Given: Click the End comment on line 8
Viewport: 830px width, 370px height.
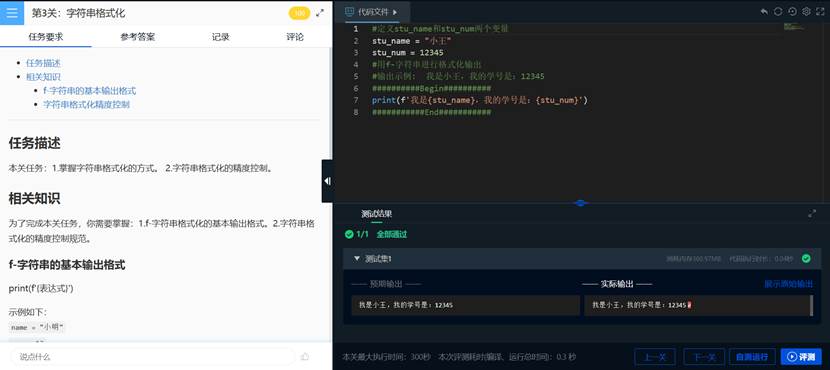Looking at the screenshot, I should click(x=431, y=112).
